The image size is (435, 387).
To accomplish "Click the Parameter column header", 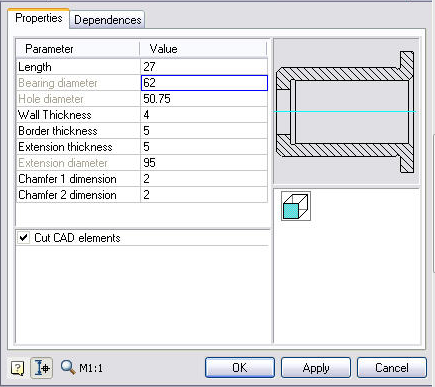I will [x=78, y=49].
